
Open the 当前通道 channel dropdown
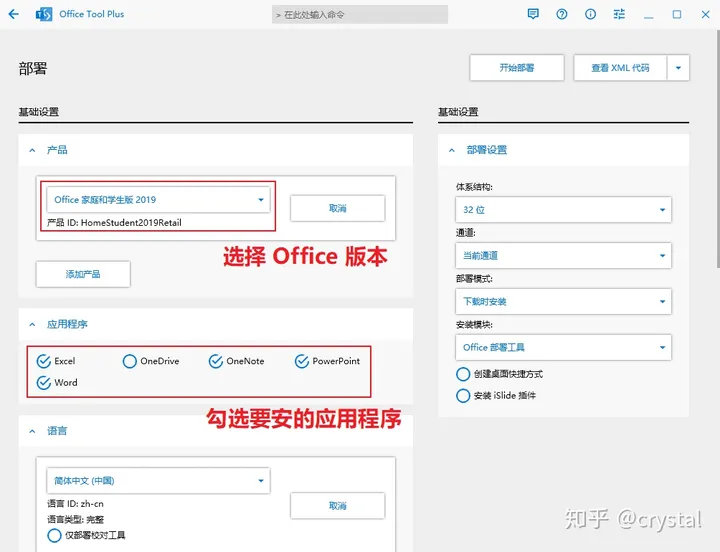pyautogui.click(x=563, y=255)
